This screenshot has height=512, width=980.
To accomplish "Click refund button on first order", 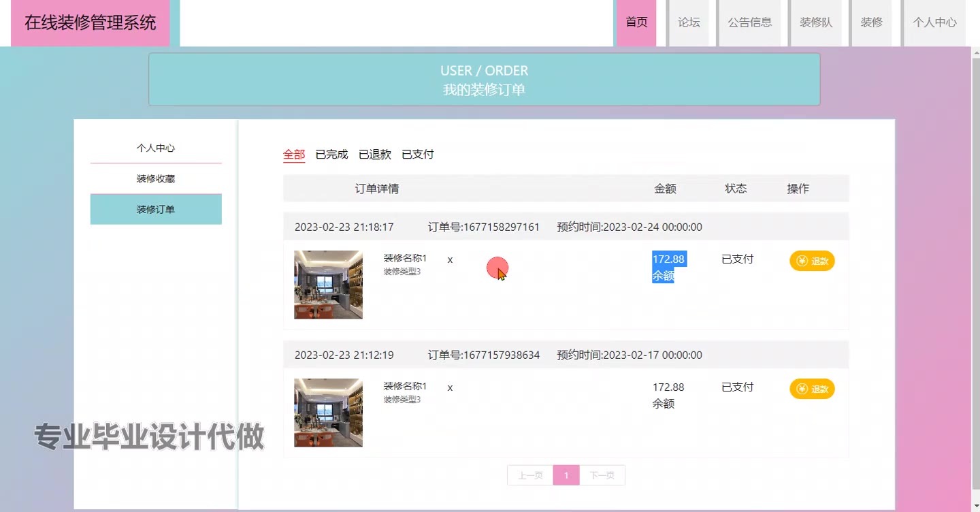I will pyautogui.click(x=812, y=261).
